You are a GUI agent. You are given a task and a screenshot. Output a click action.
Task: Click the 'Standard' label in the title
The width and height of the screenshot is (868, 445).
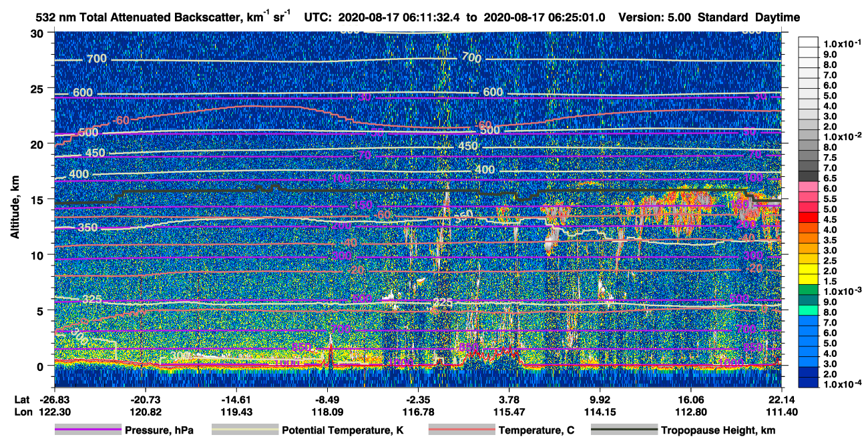click(721, 17)
